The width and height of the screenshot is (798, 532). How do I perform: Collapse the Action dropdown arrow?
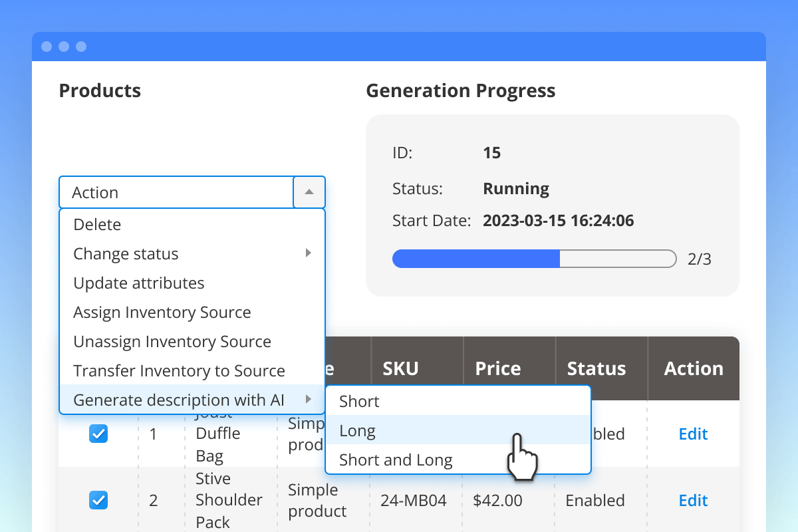tap(309, 192)
